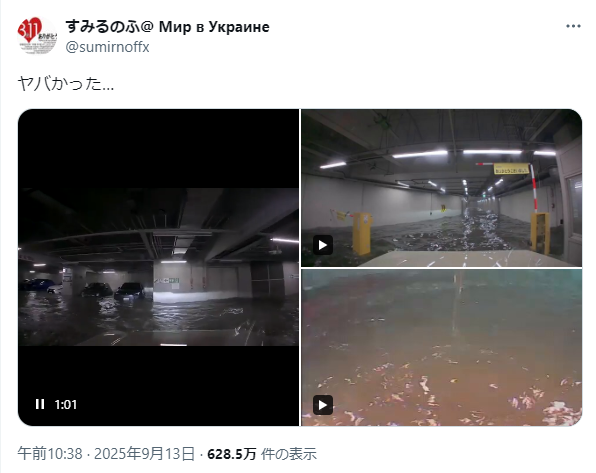The image size is (596, 473).
Task: Open the muddy water video thumbnail
Action: click(441, 347)
